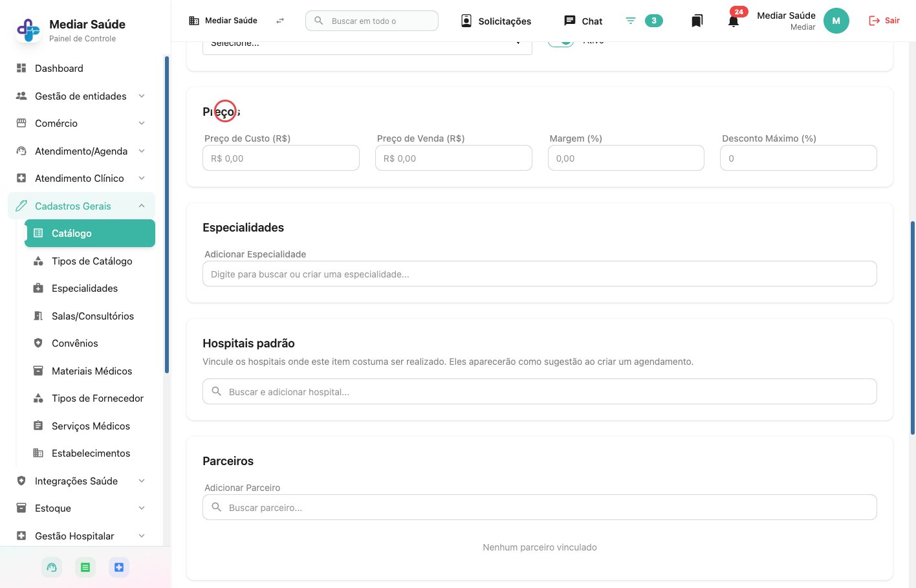This screenshot has height=588, width=916.
Task: Expand the Estoque menu
Action: point(82,508)
